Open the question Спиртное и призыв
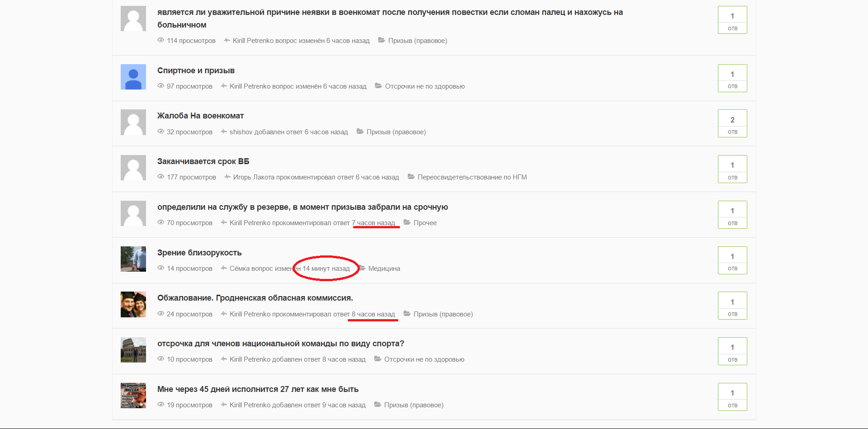The image size is (868, 429). tap(196, 71)
